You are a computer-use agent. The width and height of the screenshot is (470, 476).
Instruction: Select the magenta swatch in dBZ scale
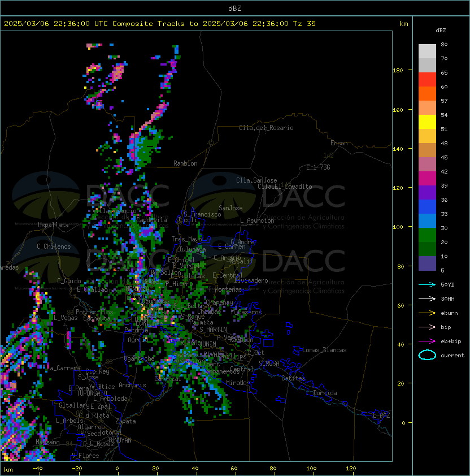(x=427, y=178)
